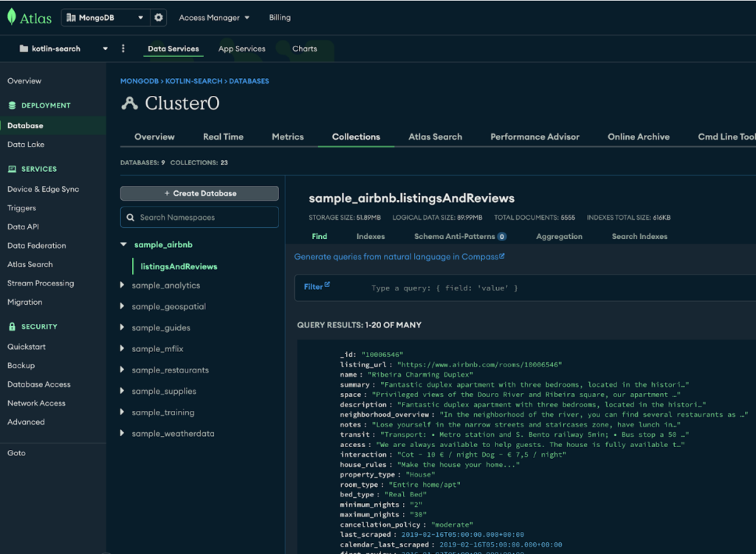The height and width of the screenshot is (554, 756).
Task: Expand the Access Manager dropdown
Action: [214, 18]
